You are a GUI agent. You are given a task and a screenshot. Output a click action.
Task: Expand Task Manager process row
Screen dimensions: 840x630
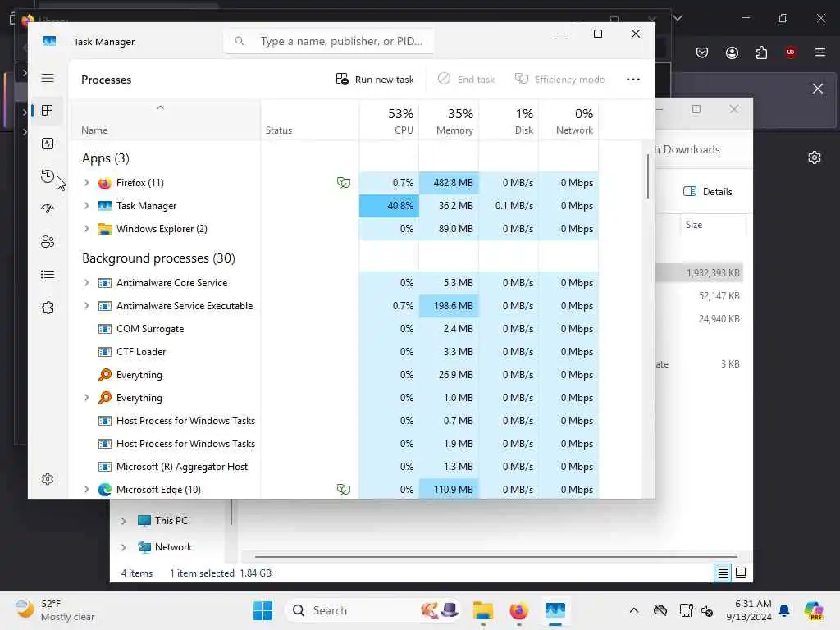tap(86, 206)
